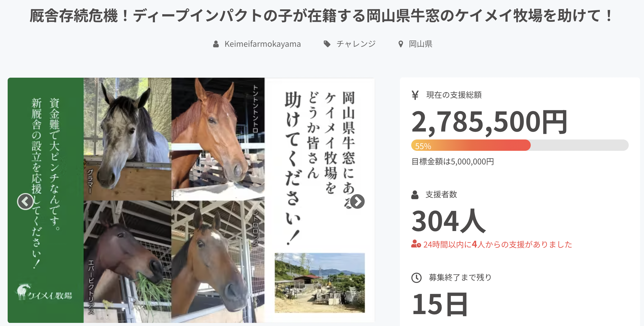The height and width of the screenshot is (326, 644).
Task: Click the yen icon beside 現在の支援総額
Action: coord(415,95)
